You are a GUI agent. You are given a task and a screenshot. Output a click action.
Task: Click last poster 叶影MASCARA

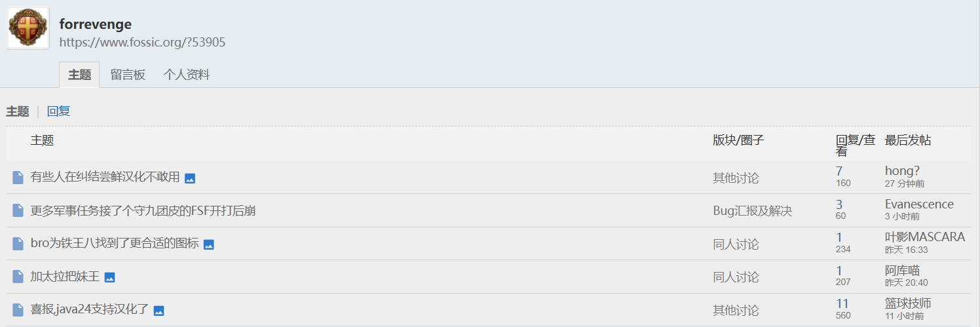924,237
